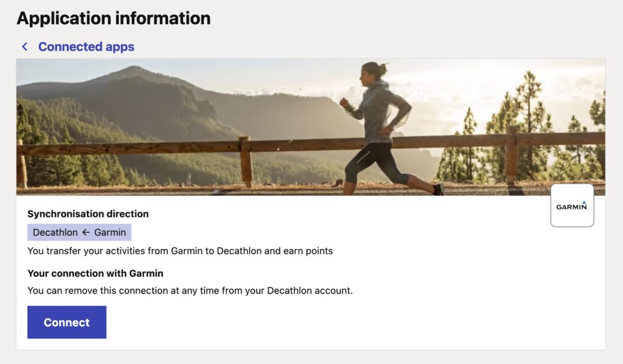The width and height of the screenshot is (623, 364).
Task: Click the remove this connection notice text
Action: [x=190, y=290]
